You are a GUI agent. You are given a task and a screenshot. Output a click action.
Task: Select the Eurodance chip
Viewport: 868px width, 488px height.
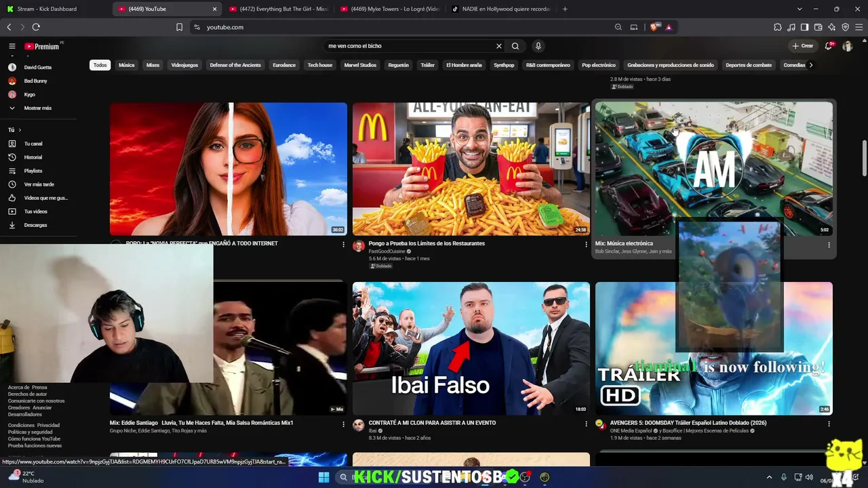[284, 65]
